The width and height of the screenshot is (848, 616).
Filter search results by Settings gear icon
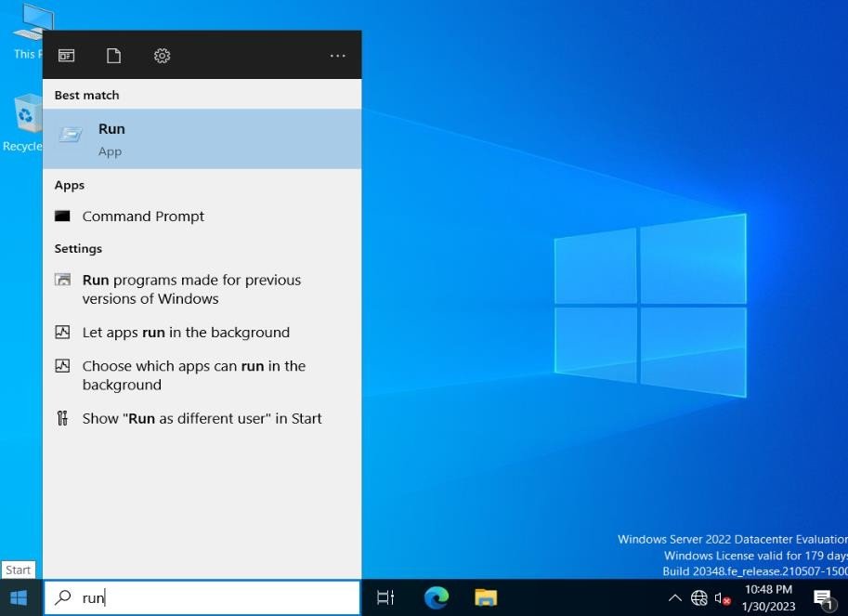(162, 56)
